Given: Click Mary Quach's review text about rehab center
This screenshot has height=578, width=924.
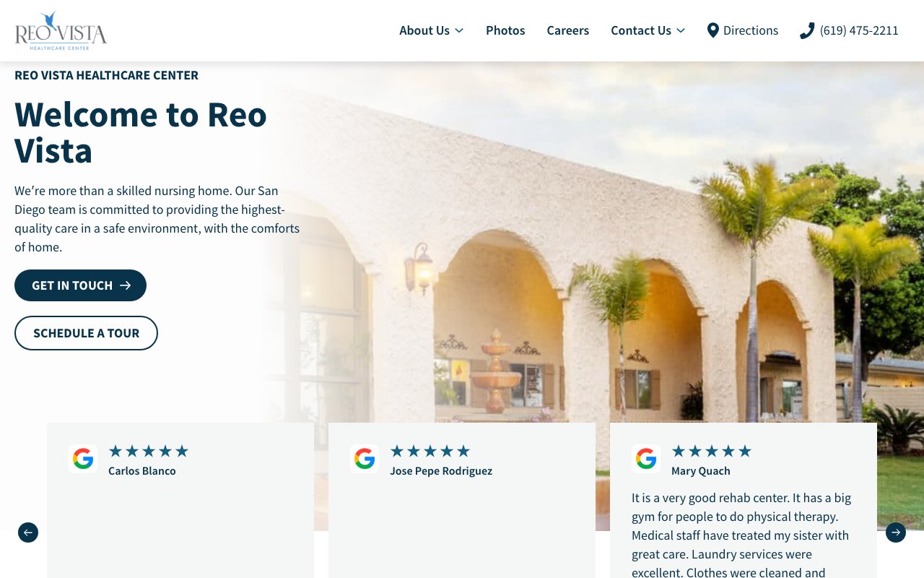Looking at the screenshot, I should tap(741, 535).
